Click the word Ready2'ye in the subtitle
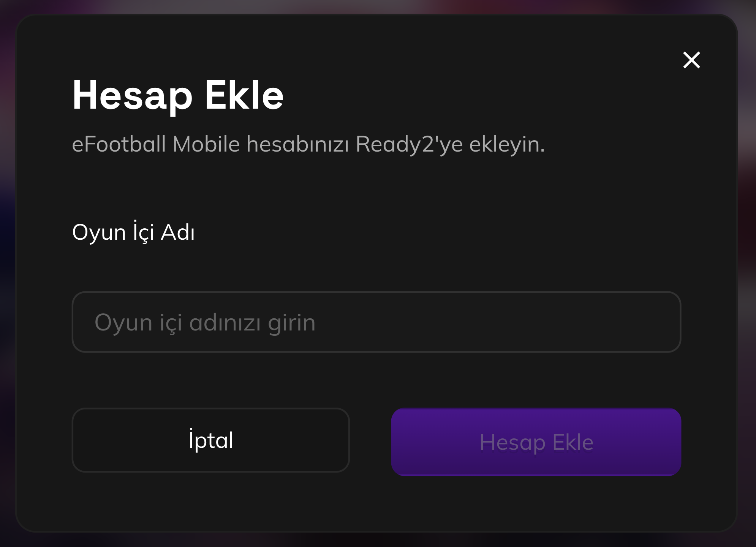 (409, 144)
